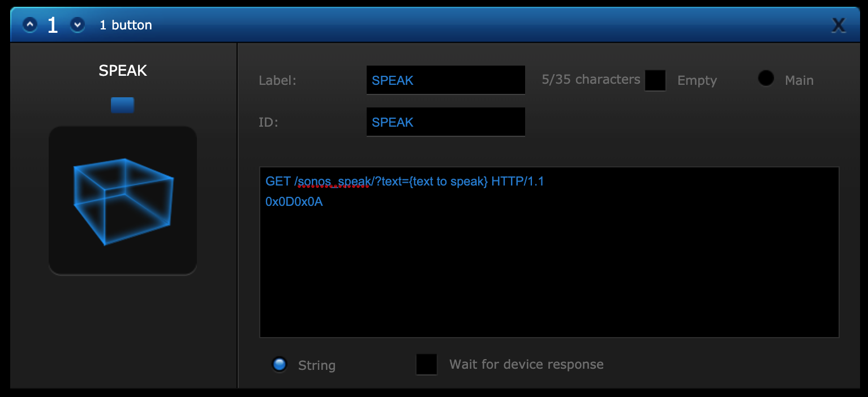Click the "5/35 characters" counter

coord(591,80)
